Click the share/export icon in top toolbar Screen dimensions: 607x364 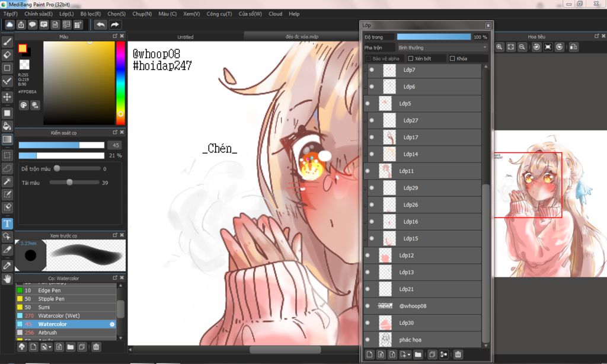tap(21, 25)
